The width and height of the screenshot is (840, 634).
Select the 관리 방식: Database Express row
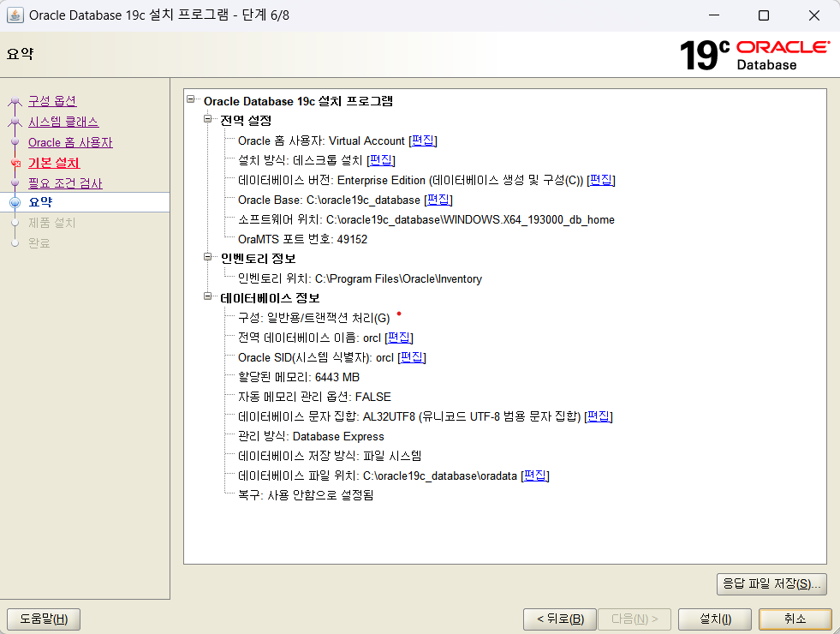tap(311, 436)
